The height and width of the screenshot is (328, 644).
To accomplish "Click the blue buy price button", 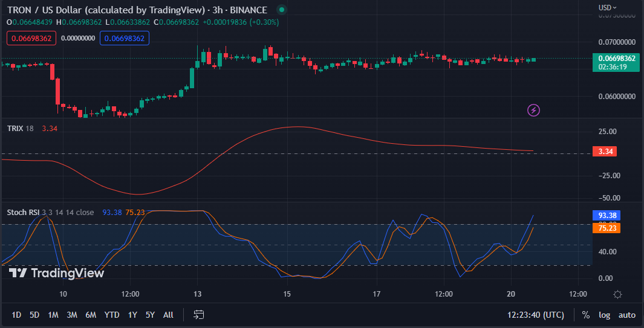I will [124, 38].
